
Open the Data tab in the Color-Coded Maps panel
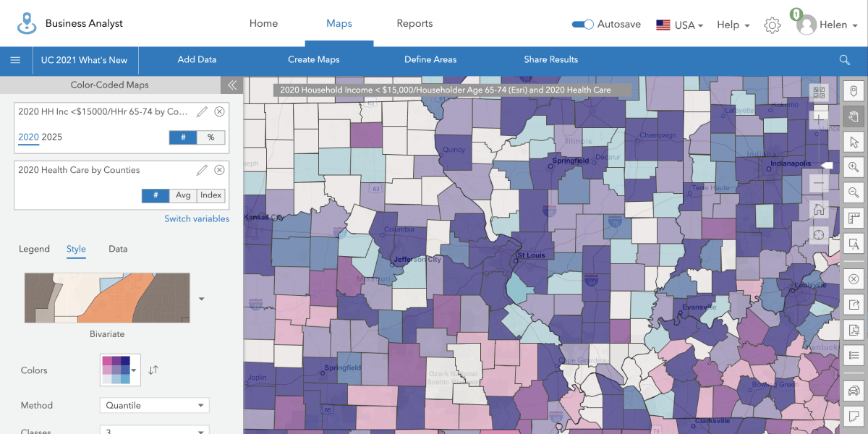tap(117, 249)
